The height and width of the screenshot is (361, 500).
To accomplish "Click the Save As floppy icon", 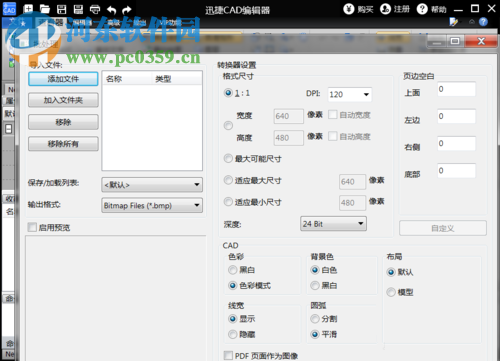I will [78, 9].
